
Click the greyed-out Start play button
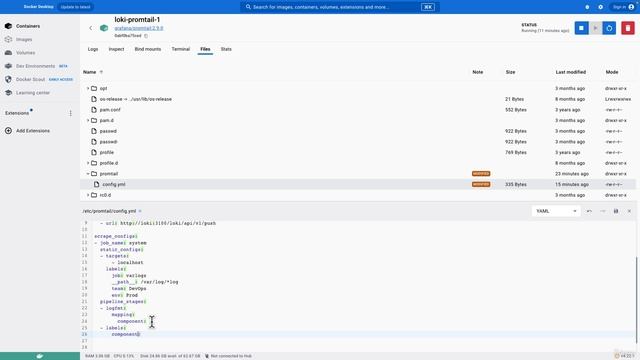coord(595,28)
